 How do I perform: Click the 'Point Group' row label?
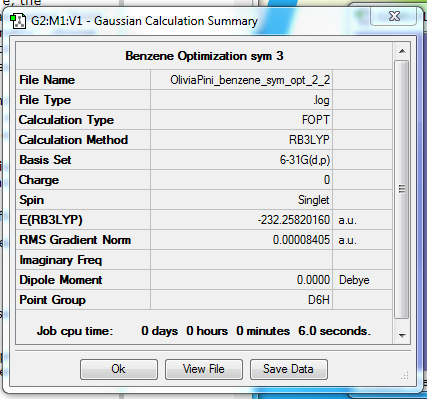click(52, 300)
